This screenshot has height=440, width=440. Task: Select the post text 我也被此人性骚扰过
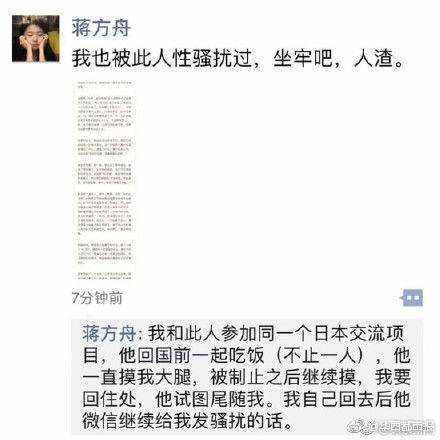coord(161,59)
